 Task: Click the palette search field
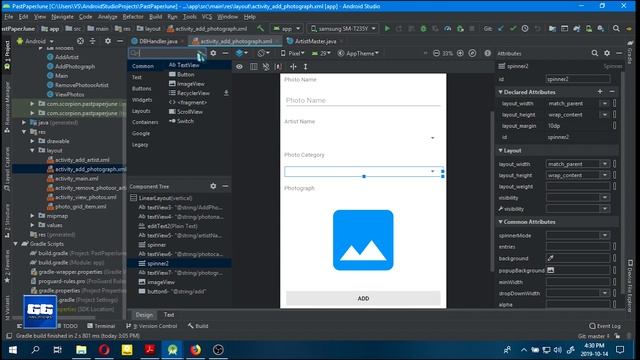point(162,53)
